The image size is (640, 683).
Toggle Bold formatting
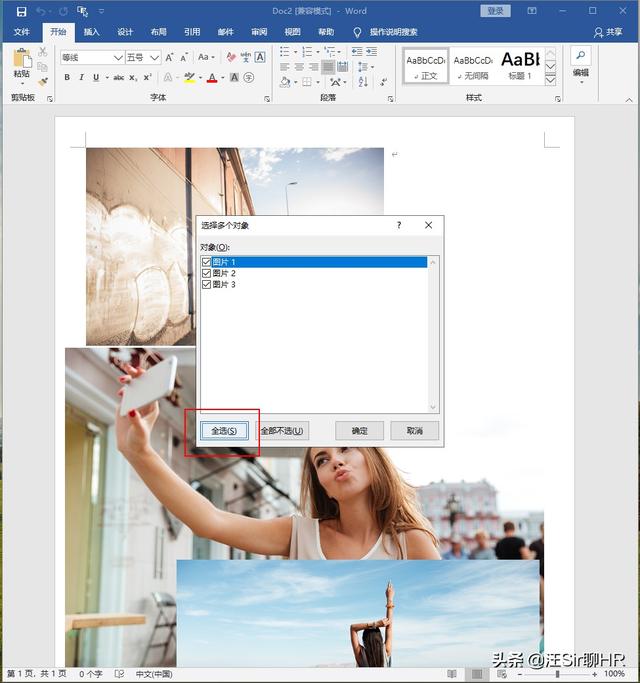(67, 78)
